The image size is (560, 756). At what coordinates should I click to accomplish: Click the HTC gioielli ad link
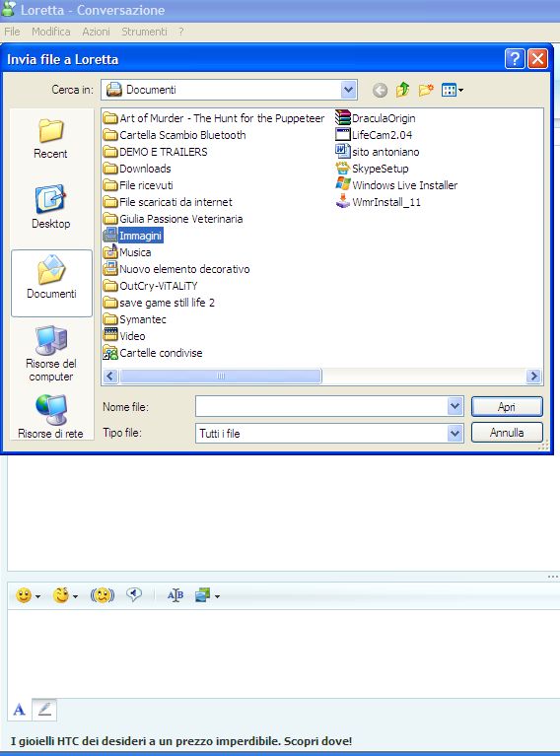tap(181, 741)
